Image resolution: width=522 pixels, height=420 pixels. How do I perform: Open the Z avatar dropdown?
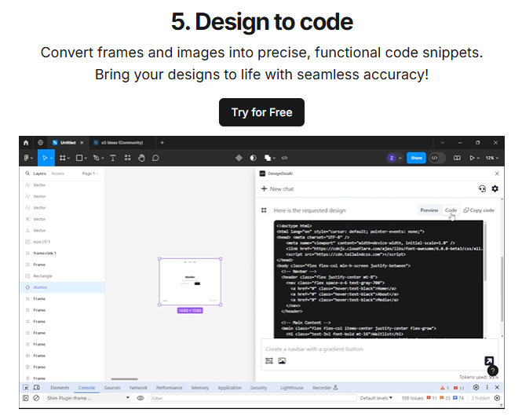(400, 159)
